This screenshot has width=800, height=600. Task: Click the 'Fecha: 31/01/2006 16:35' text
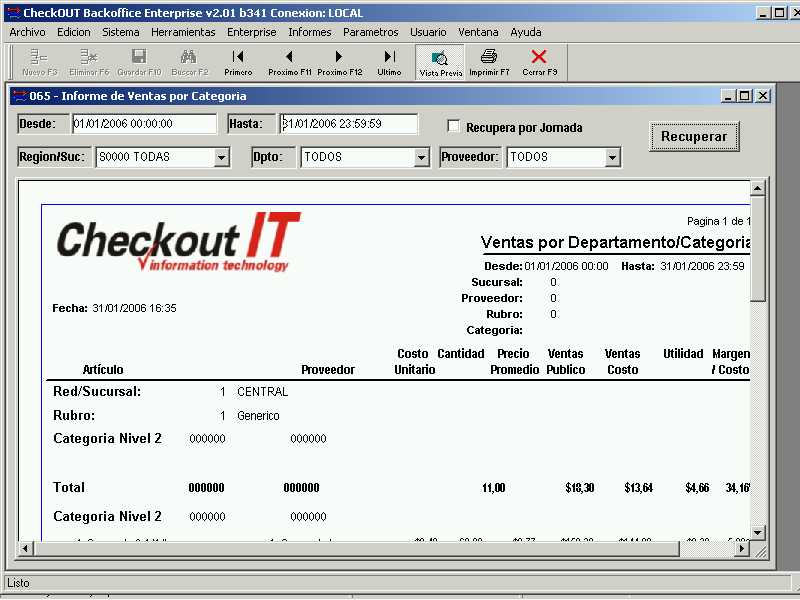[x=114, y=308]
